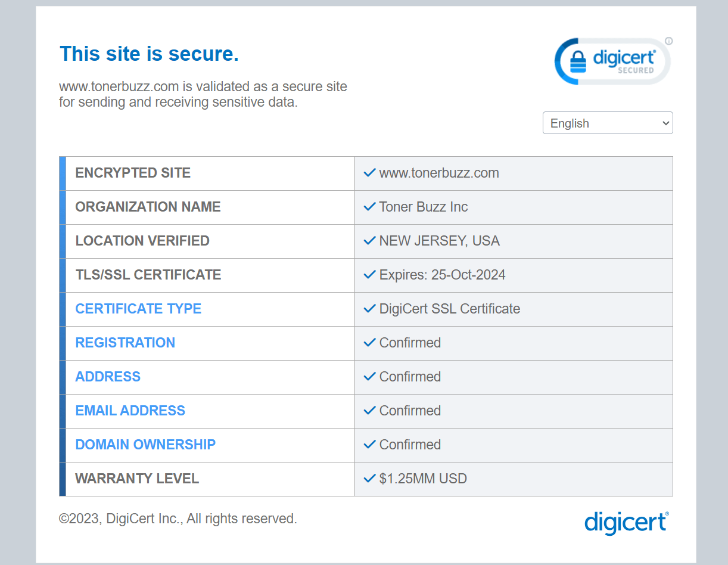Click the checkmark next to $1.25MM USD
728x565 pixels.
[369, 479]
